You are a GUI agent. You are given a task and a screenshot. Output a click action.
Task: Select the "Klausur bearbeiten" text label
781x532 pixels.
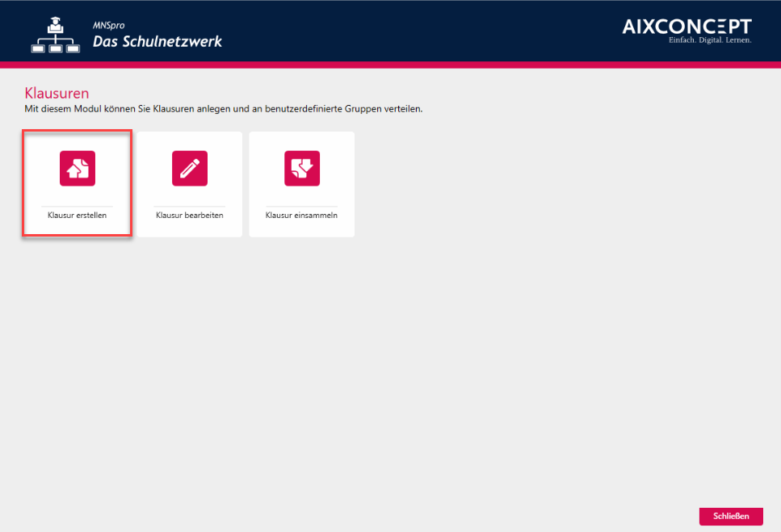coord(190,216)
